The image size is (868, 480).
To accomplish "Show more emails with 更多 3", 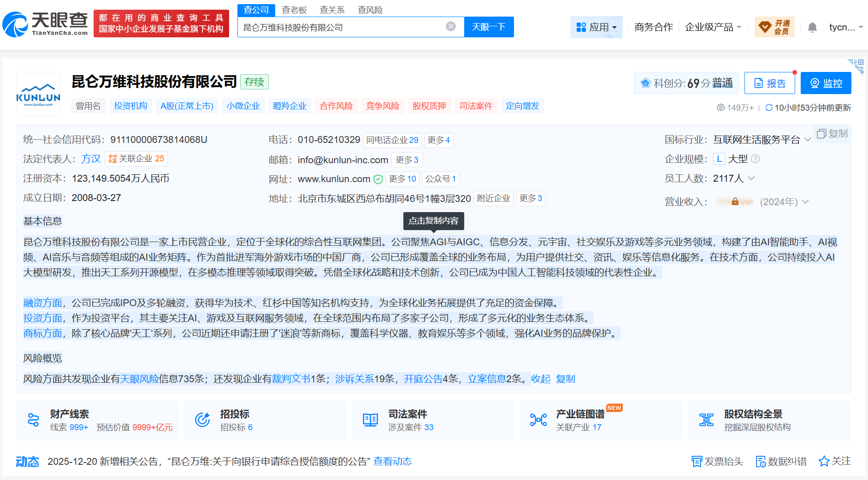I will tap(407, 160).
